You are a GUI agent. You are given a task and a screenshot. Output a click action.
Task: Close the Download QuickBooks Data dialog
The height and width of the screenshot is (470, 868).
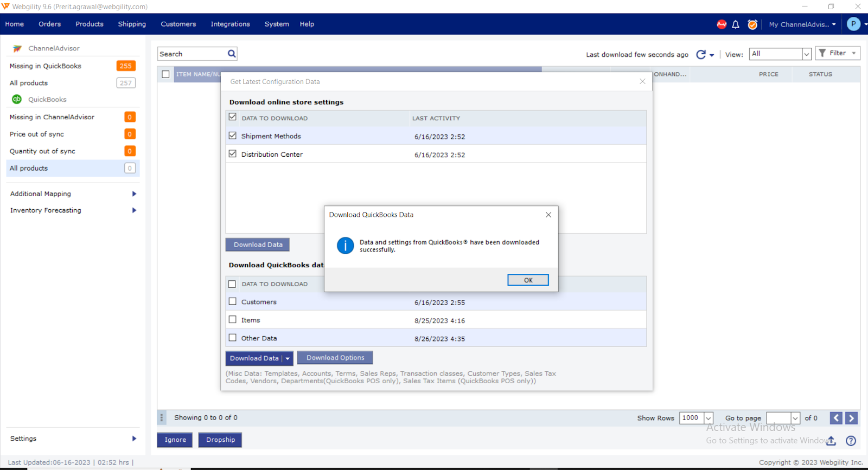(548, 215)
